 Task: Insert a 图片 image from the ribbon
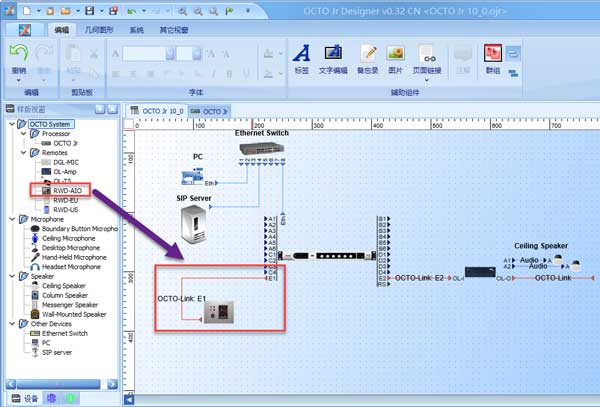pyautogui.click(x=396, y=55)
